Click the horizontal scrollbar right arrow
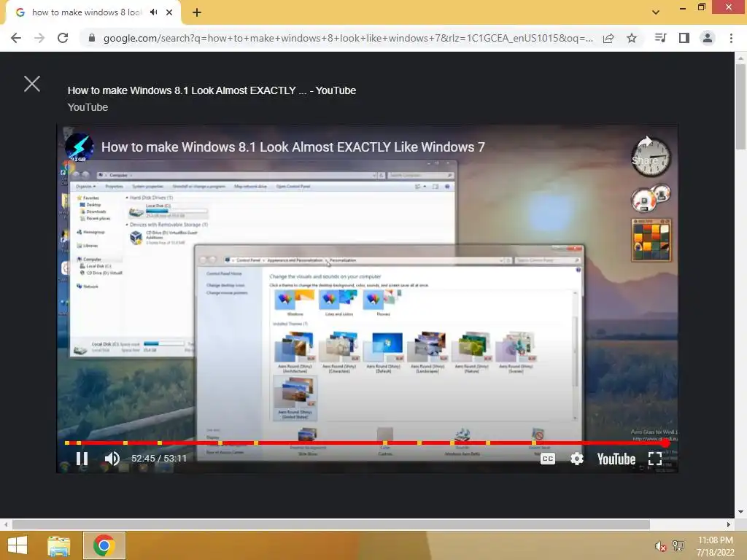 point(729,524)
